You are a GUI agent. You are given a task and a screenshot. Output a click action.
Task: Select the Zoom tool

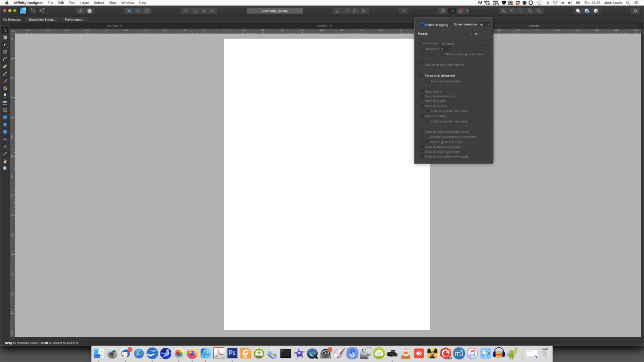point(5,168)
